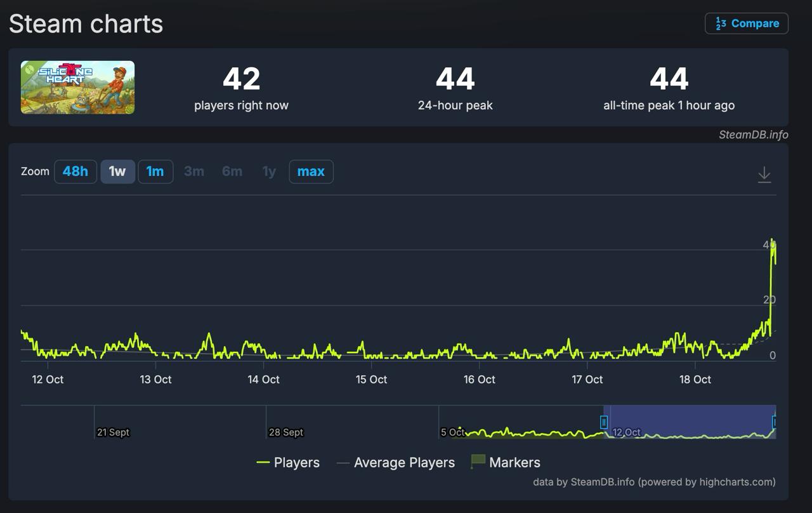Toggle the Players series in legend

(288, 463)
